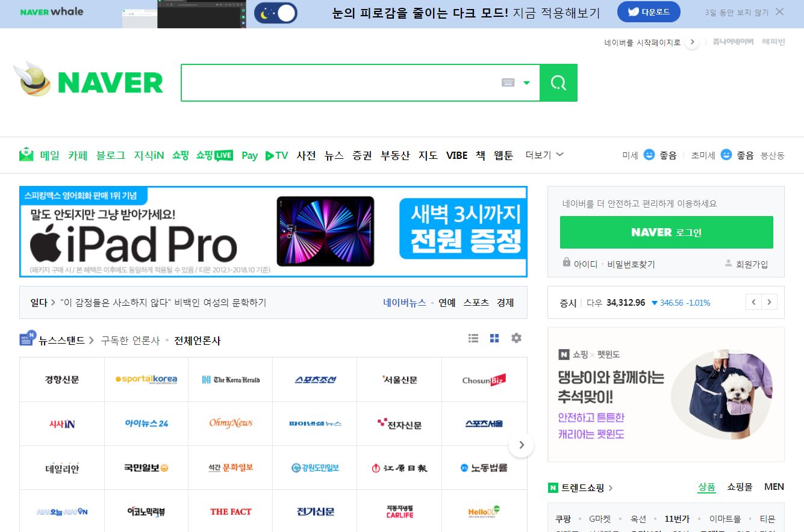Expand the 더보기 more menu

coord(544,155)
